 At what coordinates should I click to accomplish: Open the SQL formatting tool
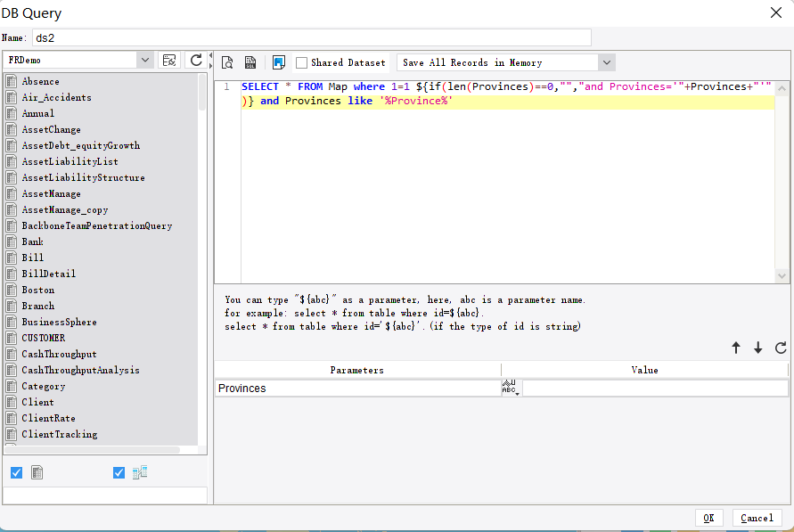pyautogui.click(x=250, y=62)
